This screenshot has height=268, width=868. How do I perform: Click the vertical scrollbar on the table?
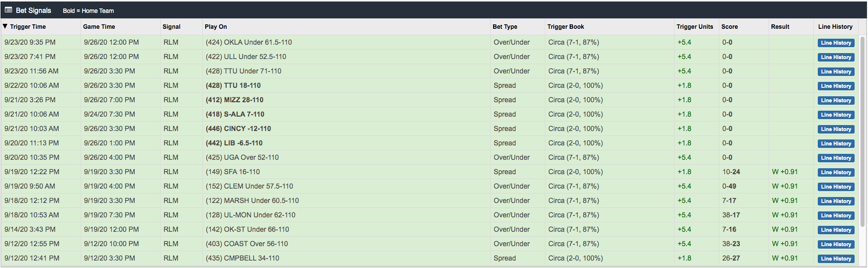point(864,132)
